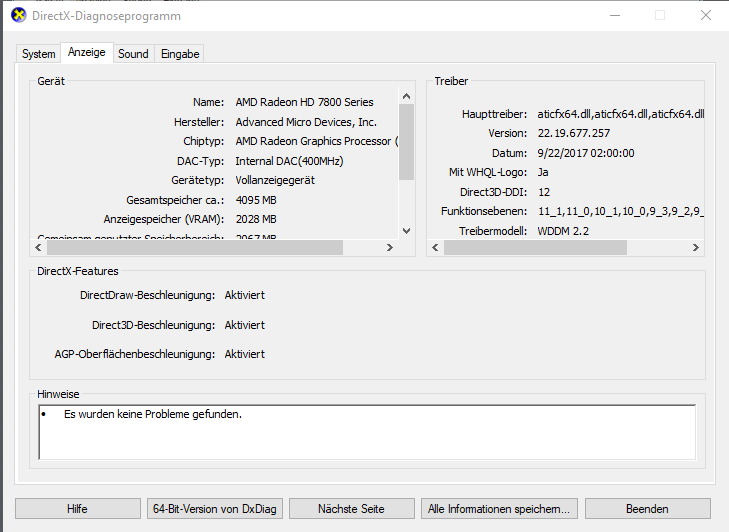The image size is (729, 532).
Task: Click Direct3D-Beschleunigung 'Aktiviert' status
Action: (245, 325)
